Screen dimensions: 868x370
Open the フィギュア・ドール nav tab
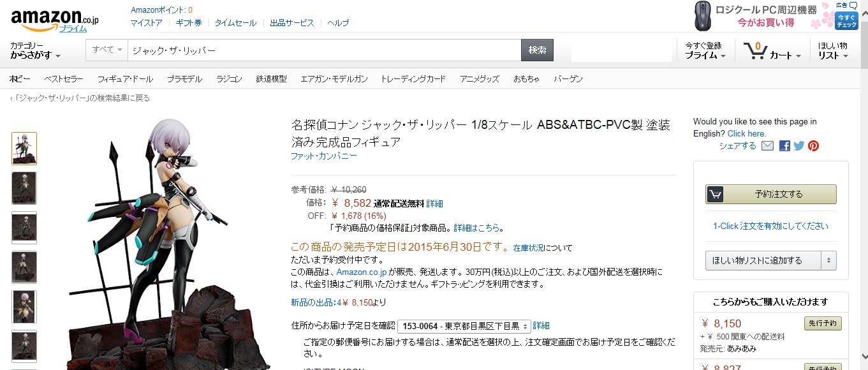point(125,79)
